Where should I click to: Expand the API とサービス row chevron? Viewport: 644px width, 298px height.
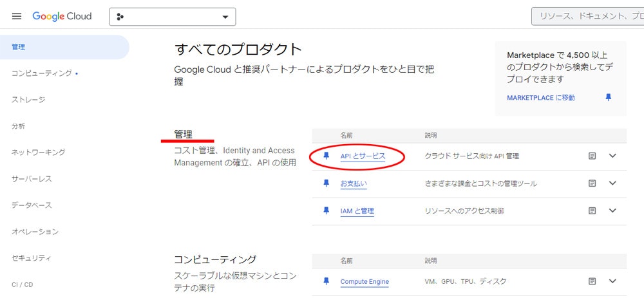coord(613,156)
